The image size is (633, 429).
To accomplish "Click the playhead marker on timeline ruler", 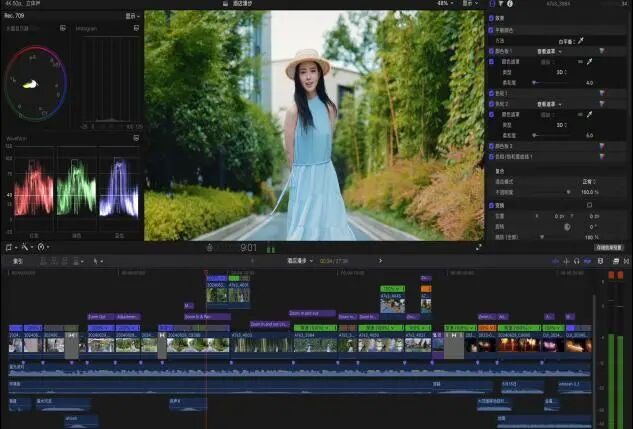I will 206,273.
